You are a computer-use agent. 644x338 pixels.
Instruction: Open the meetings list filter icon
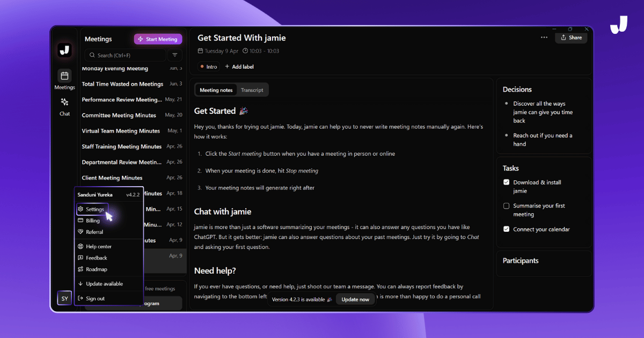(174, 55)
